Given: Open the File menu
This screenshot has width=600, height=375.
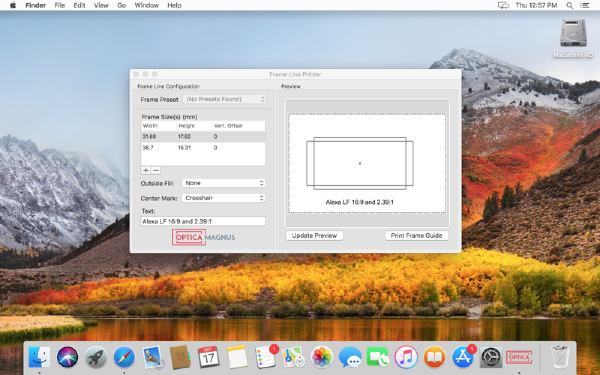Looking at the screenshot, I should 60,5.
